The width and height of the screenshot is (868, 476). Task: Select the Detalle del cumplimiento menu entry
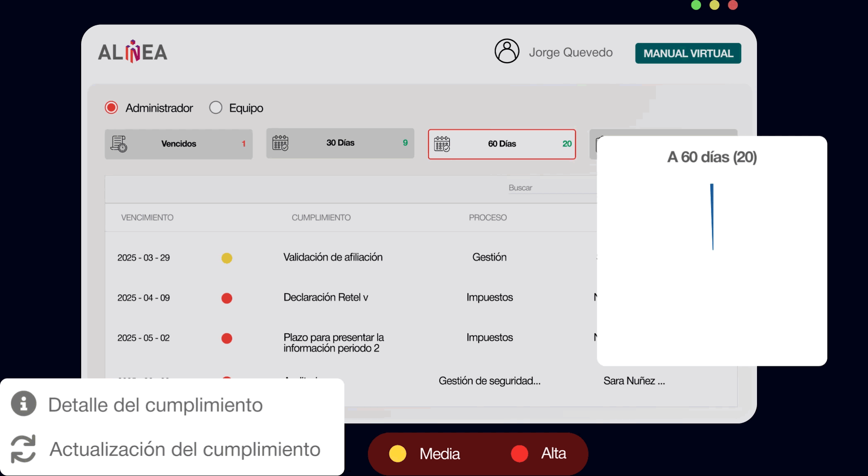(156, 404)
